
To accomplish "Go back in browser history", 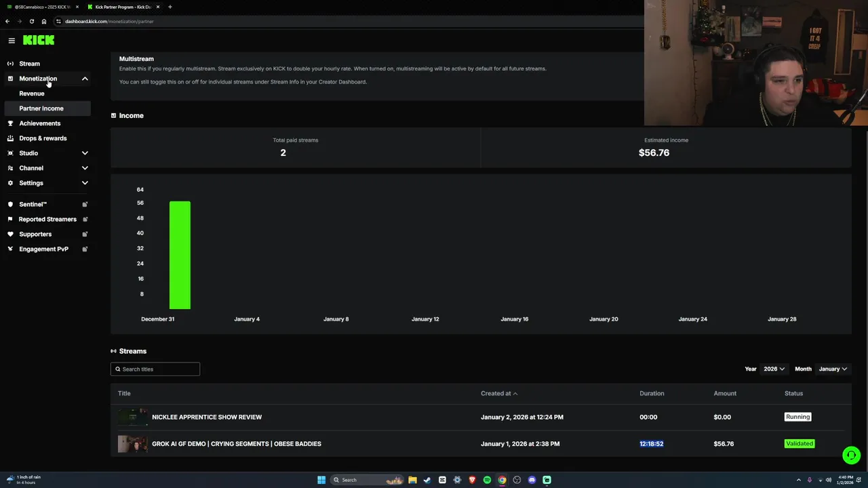I will 7,21.
